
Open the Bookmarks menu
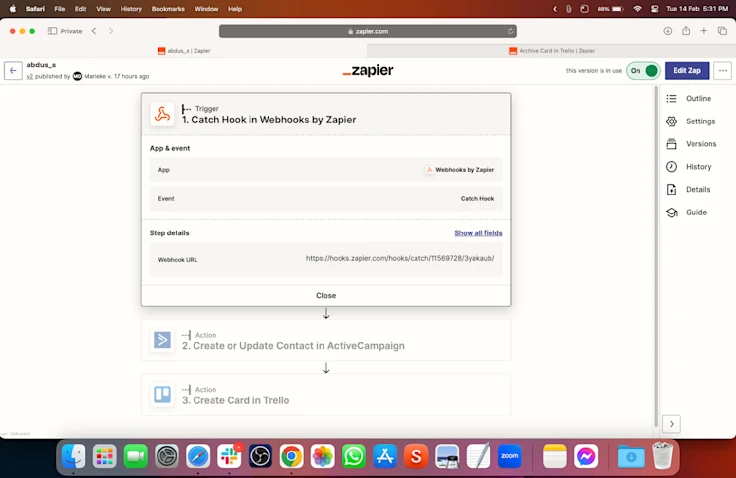(x=168, y=9)
